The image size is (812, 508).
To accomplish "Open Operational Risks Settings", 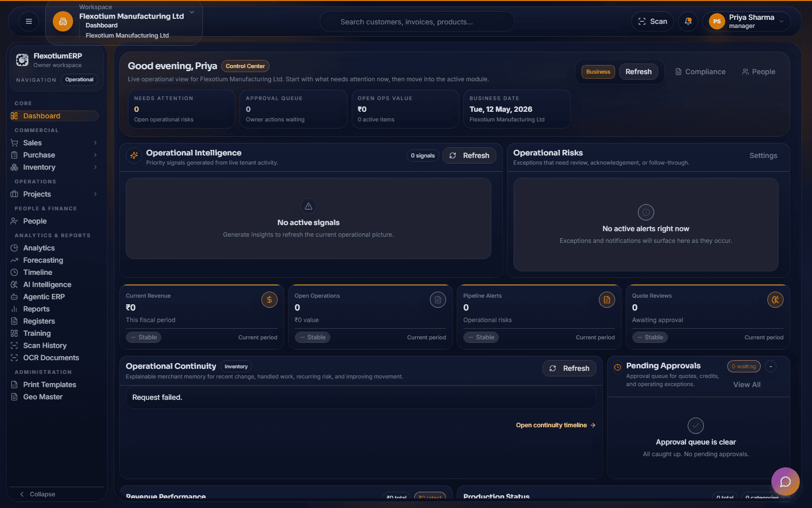I will (763, 155).
